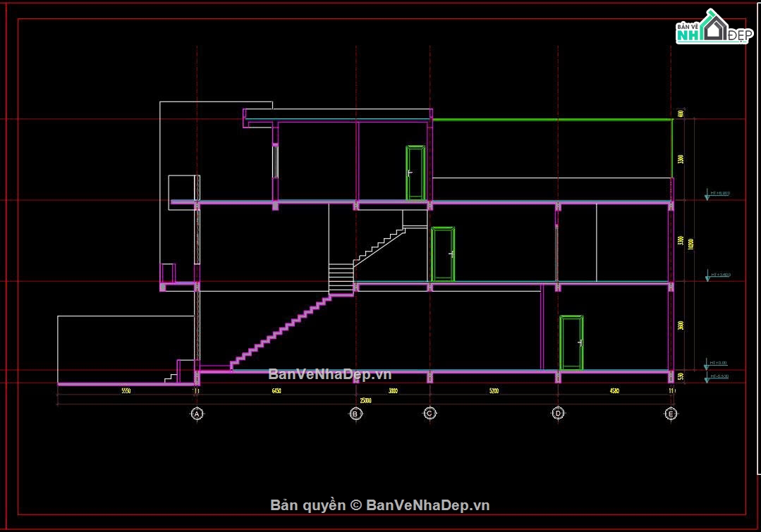Select the green door on the ground floor
This screenshot has width=761, height=532.
[x=571, y=343]
